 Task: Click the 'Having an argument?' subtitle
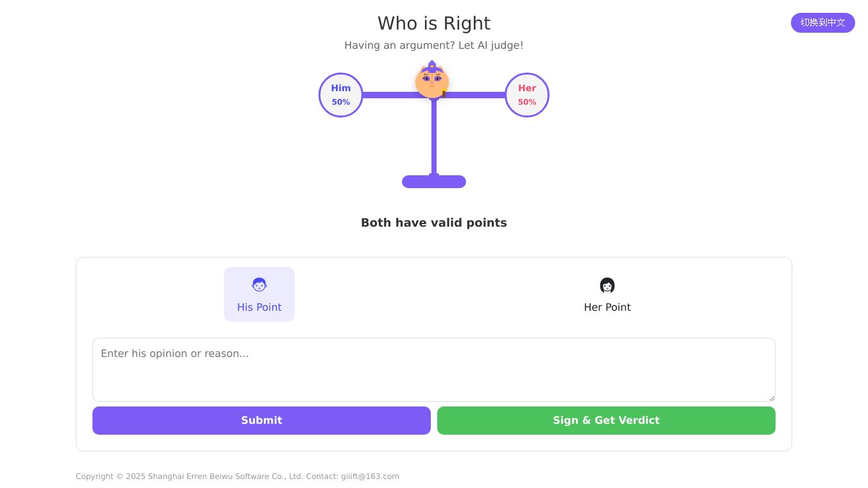click(434, 46)
